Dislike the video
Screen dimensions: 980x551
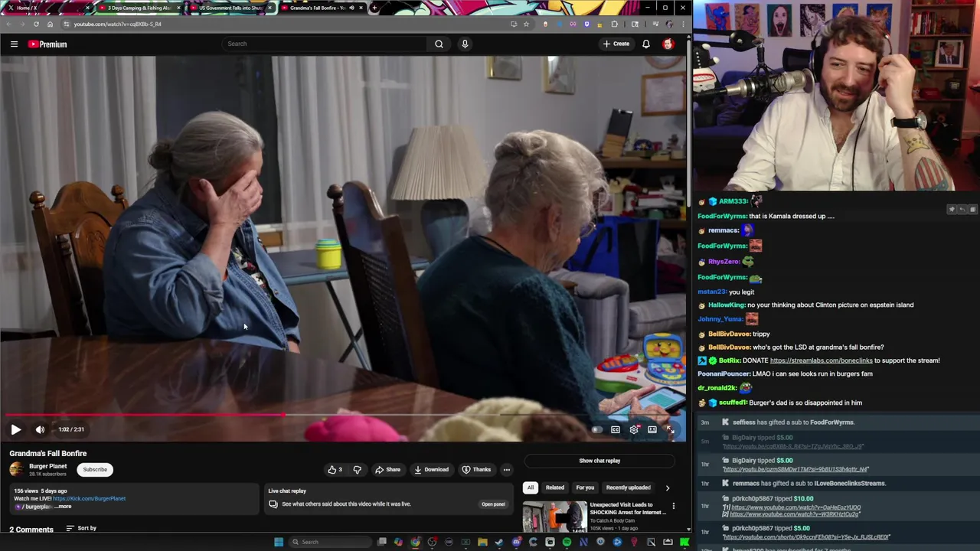357,470
